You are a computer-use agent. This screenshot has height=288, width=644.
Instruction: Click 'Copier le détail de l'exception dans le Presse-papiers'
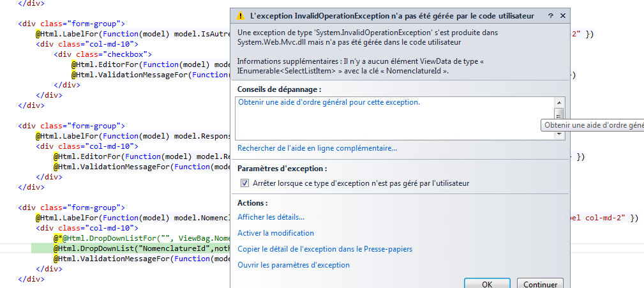(x=325, y=249)
